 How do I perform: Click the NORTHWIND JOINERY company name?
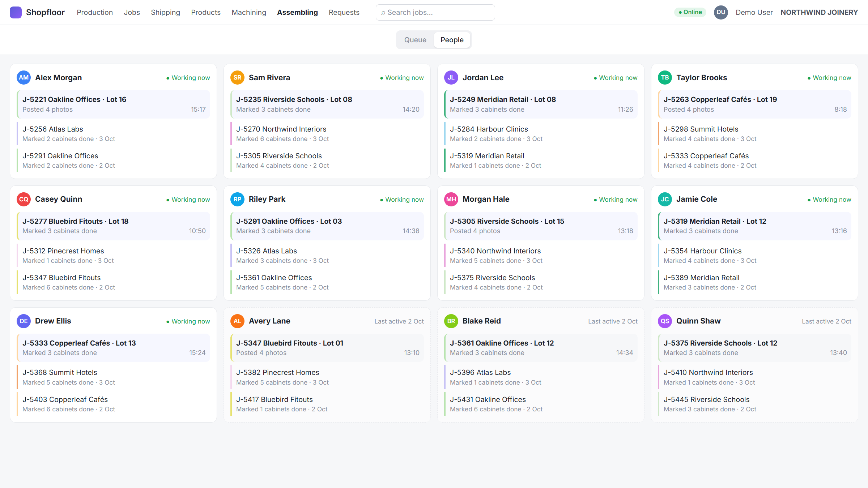819,12
